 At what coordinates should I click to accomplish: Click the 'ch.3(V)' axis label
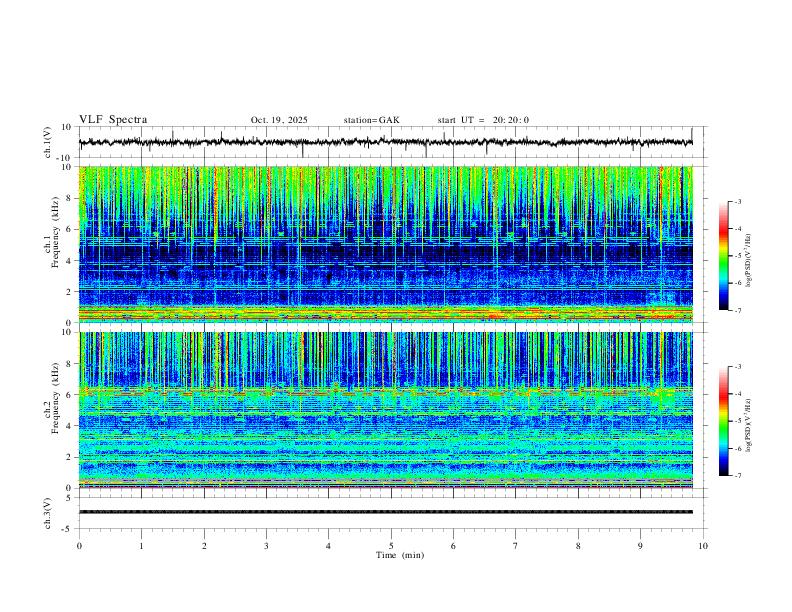[48, 514]
